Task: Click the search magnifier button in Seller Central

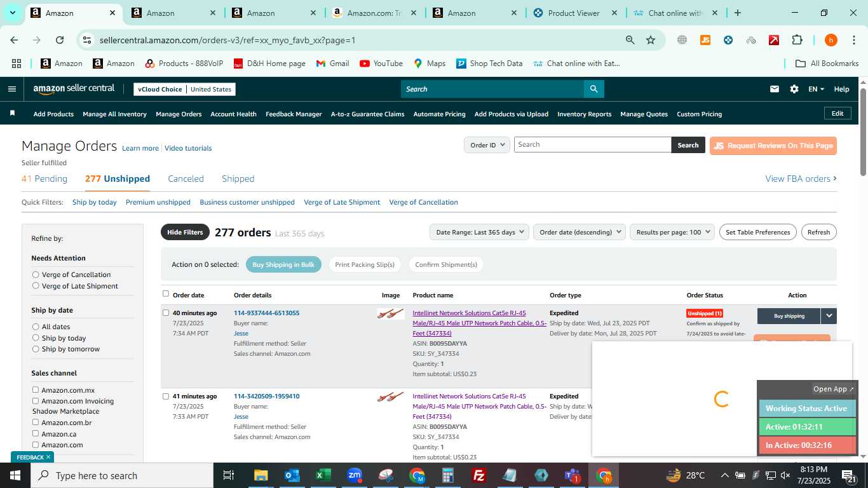Action: [593, 89]
